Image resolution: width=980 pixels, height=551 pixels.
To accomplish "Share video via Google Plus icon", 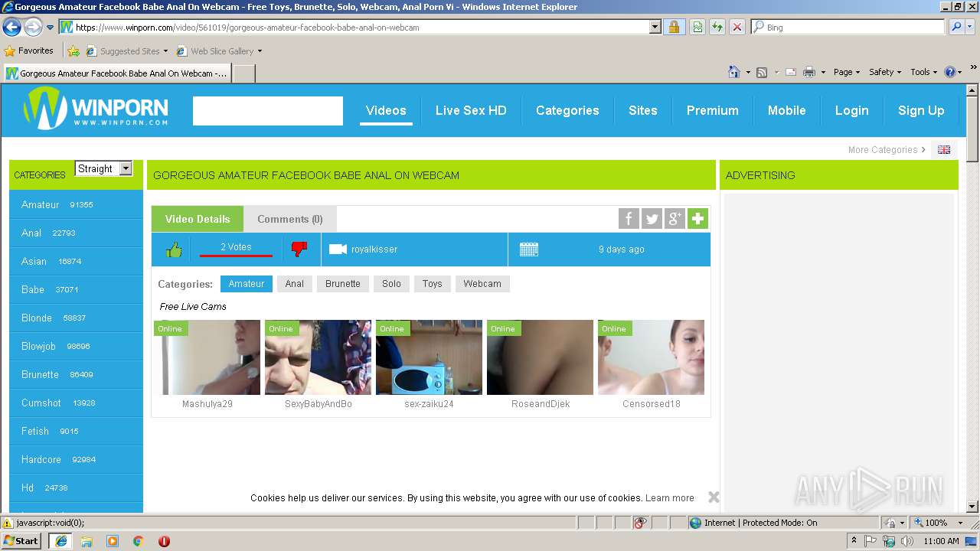I will [x=675, y=219].
